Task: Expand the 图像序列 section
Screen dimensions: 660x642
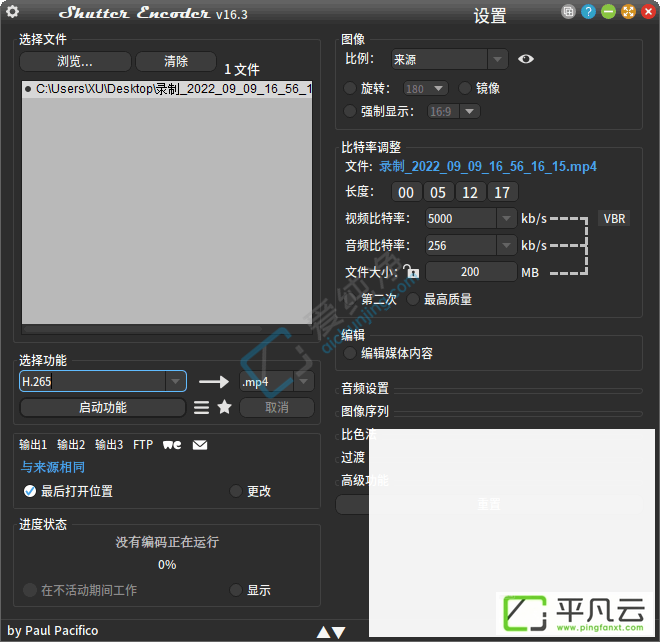Action: [x=365, y=411]
